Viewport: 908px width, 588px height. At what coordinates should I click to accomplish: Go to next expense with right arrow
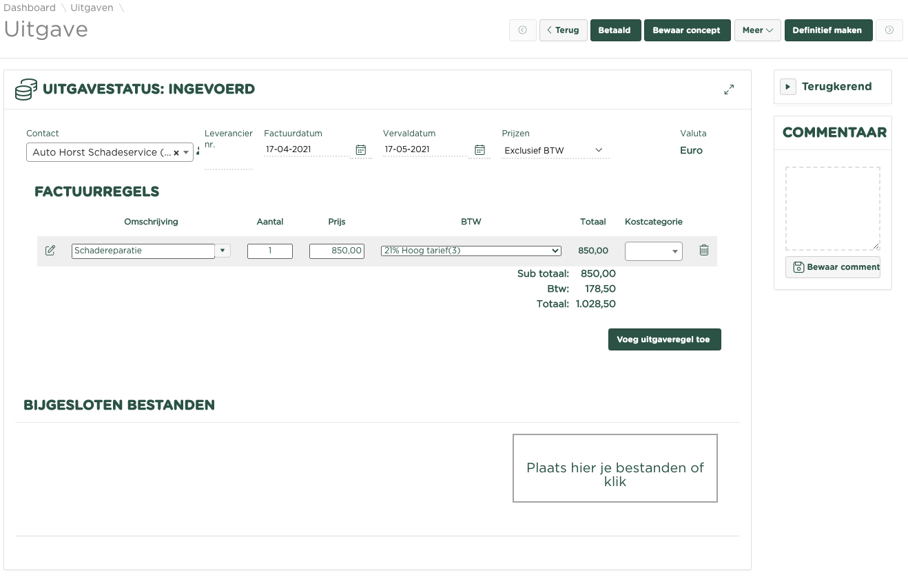point(889,30)
